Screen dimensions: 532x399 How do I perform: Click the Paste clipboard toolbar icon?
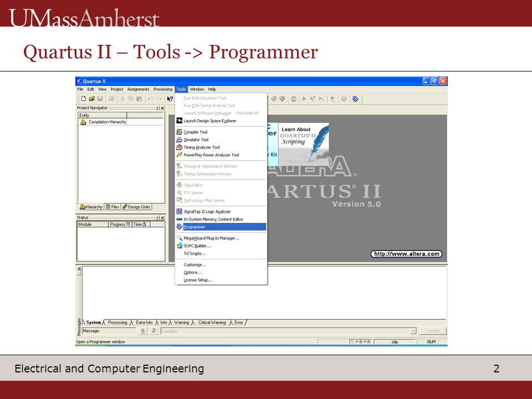click(139, 99)
